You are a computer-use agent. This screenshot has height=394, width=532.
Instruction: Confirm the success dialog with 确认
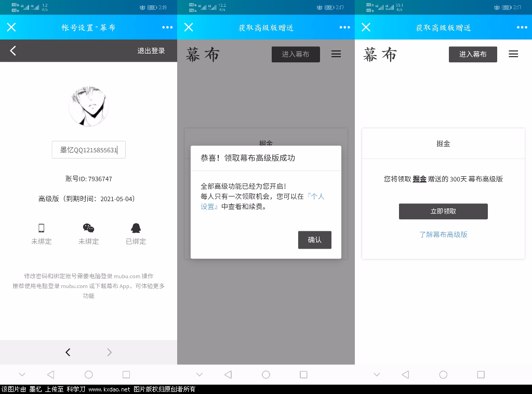(314, 240)
